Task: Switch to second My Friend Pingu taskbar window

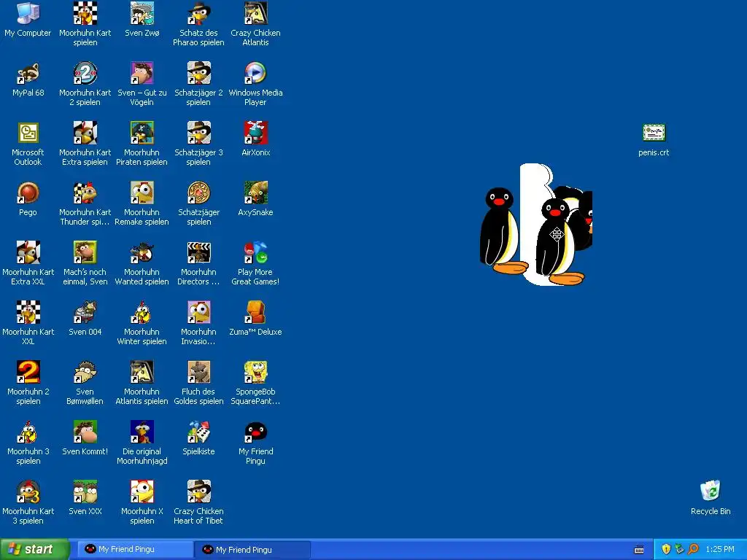Action: pos(252,550)
